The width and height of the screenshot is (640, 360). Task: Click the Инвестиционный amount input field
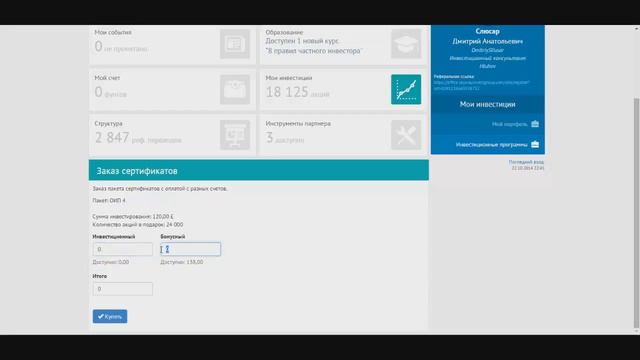[122, 249]
